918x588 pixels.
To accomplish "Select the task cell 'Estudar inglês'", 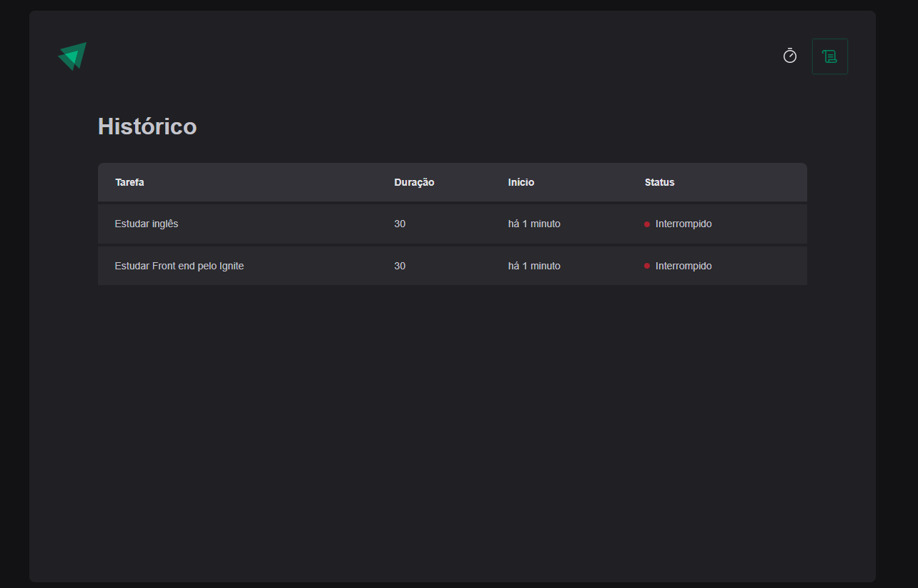I will coord(147,224).
